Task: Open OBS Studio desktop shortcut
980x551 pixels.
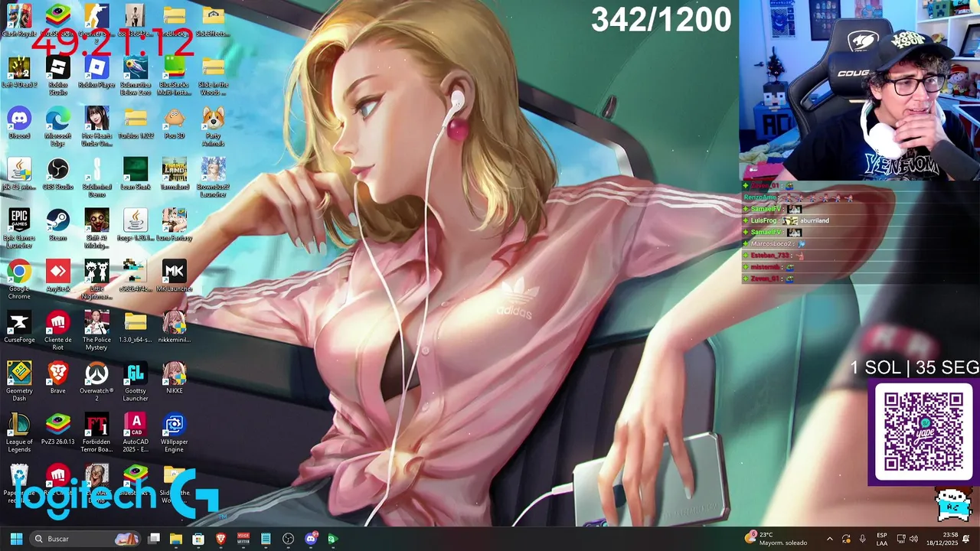Action: click(58, 174)
